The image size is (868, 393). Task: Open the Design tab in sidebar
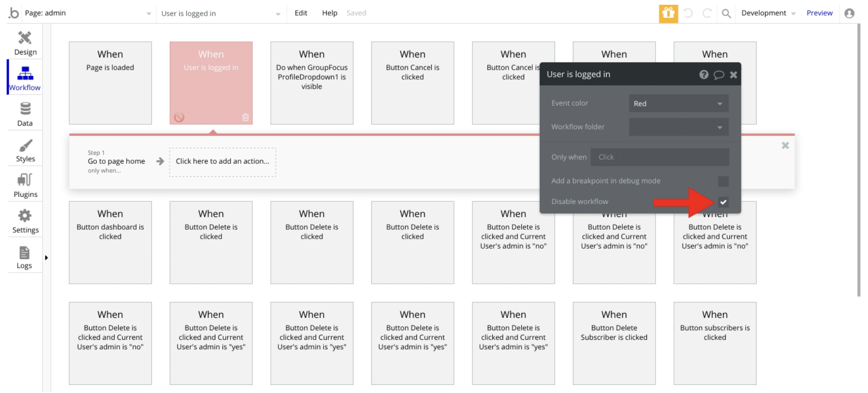click(x=25, y=43)
